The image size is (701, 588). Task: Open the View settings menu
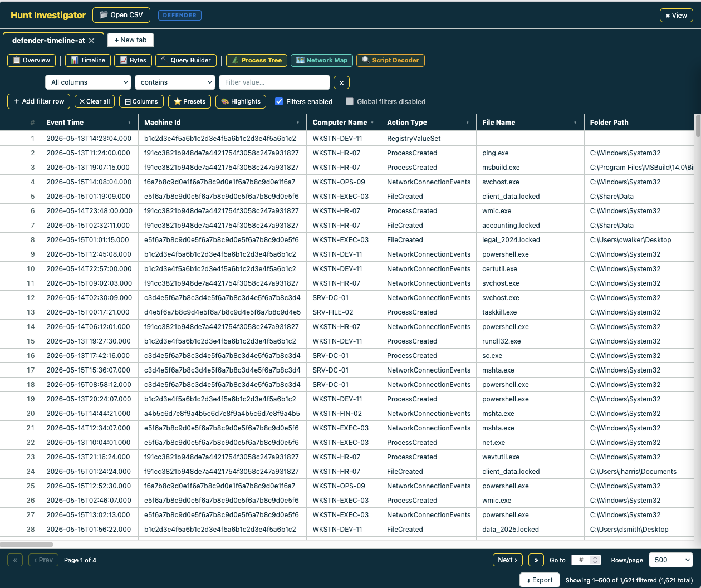(676, 16)
